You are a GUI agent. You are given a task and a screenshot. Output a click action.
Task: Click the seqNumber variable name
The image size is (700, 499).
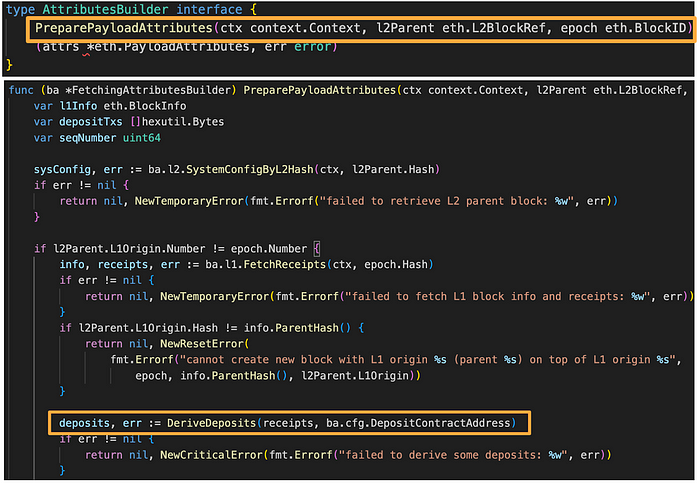pyautogui.click(x=88, y=138)
